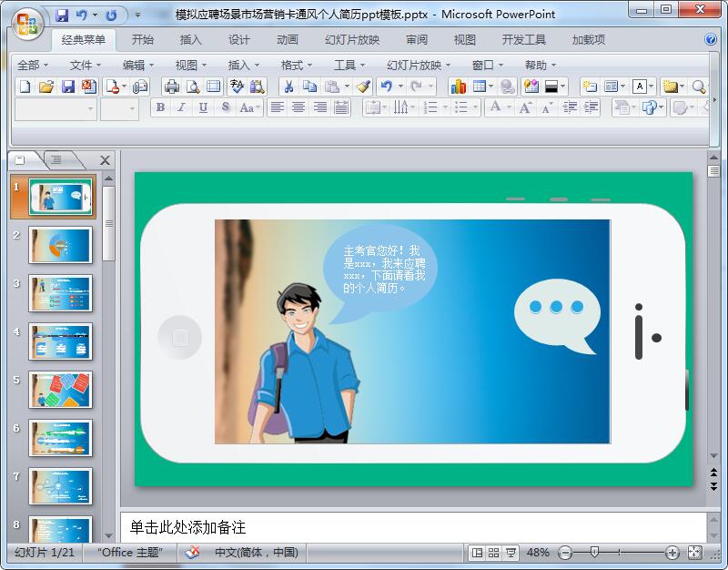Insert a new slide
This screenshot has height=570, width=728.
[590, 87]
